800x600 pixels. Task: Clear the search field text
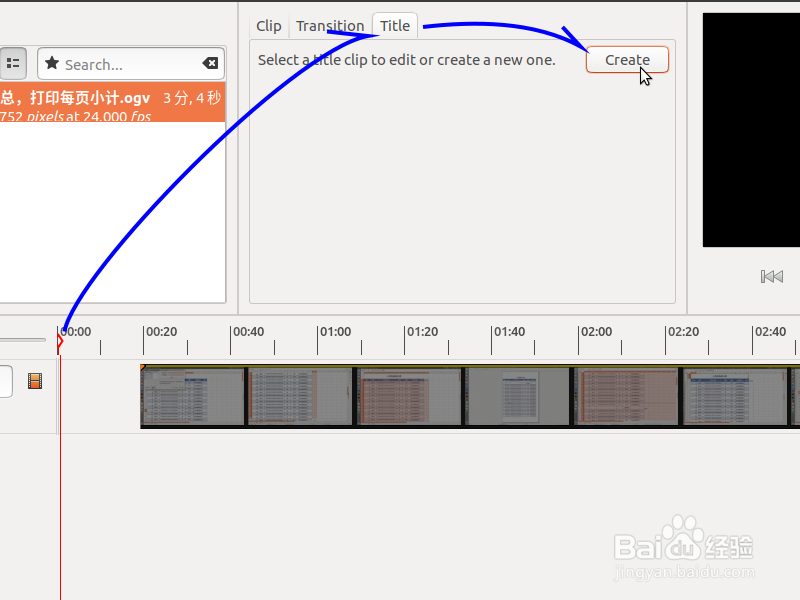point(210,63)
